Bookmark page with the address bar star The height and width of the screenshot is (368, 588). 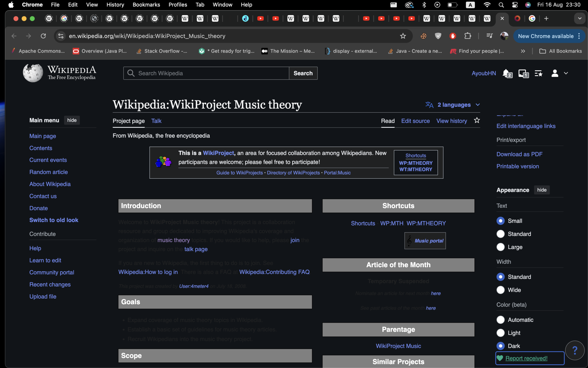click(403, 36)
